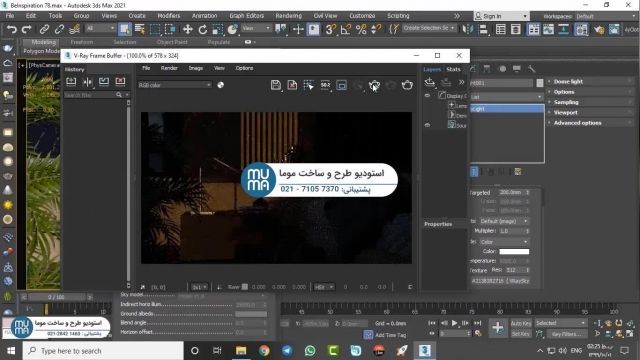Screen dimensions: 640x360
Task: Click the Mirror tool in main toolbar
Action: tap(468, 29)
